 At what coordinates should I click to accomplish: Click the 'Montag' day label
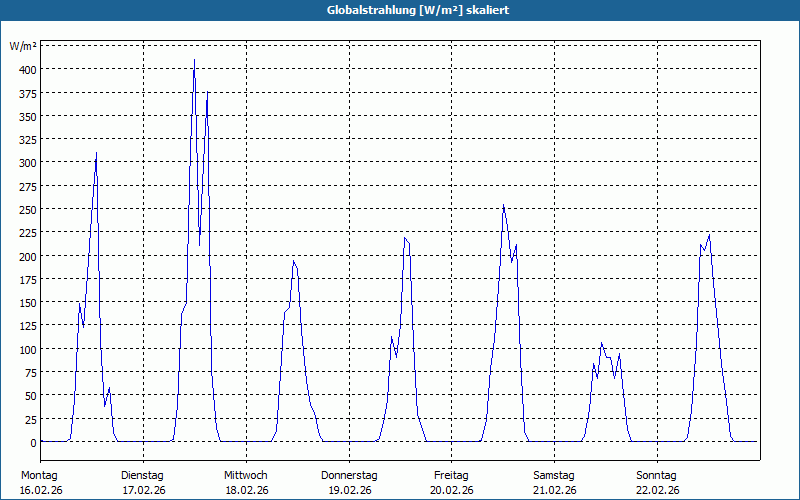tap(39, 476)
